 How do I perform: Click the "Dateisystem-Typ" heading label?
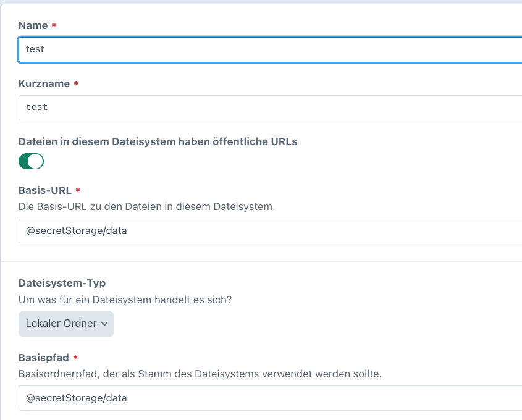[x=62, y=283]
